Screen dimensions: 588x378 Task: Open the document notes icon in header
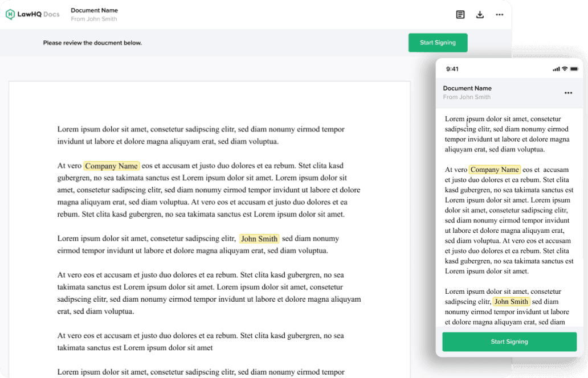click(x=460, y=15)
